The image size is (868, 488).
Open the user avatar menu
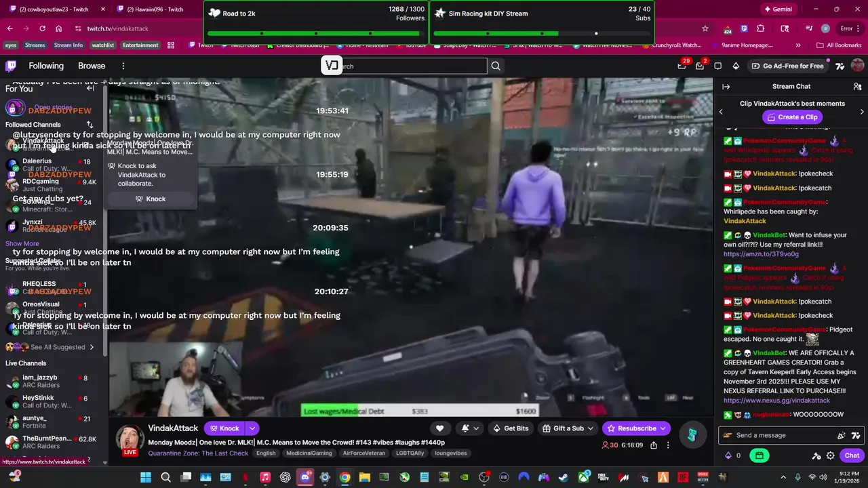857,66
